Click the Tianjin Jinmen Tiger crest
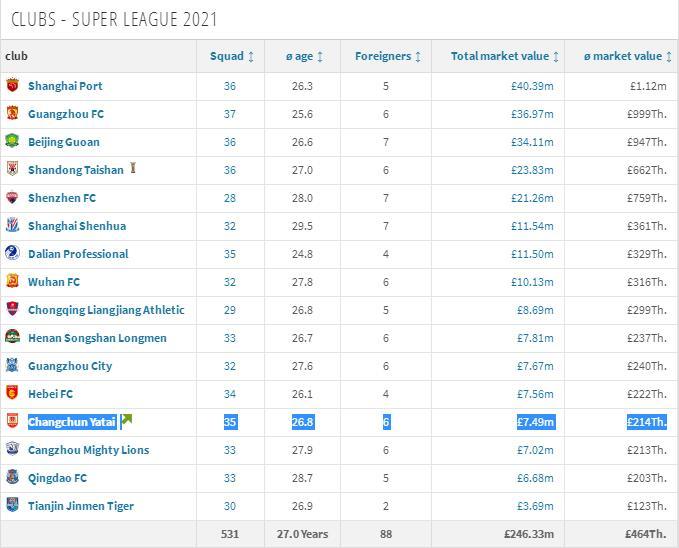 pos(12,505)
